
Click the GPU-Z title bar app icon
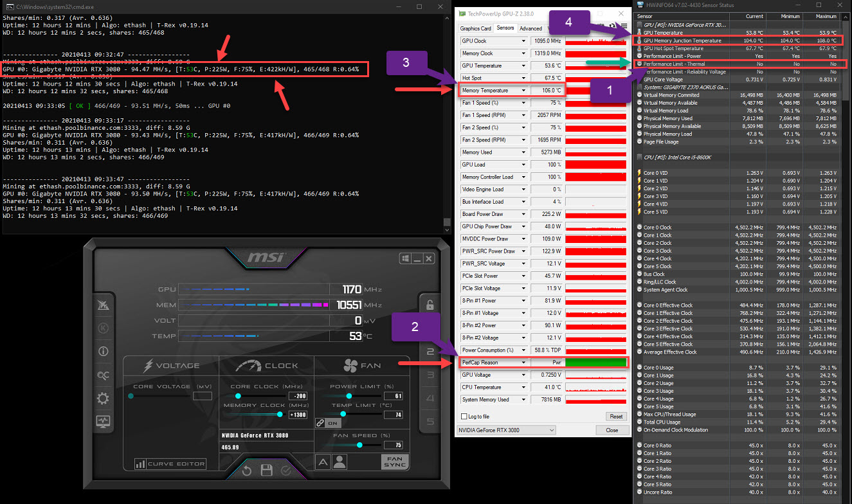tap(462, 14)
